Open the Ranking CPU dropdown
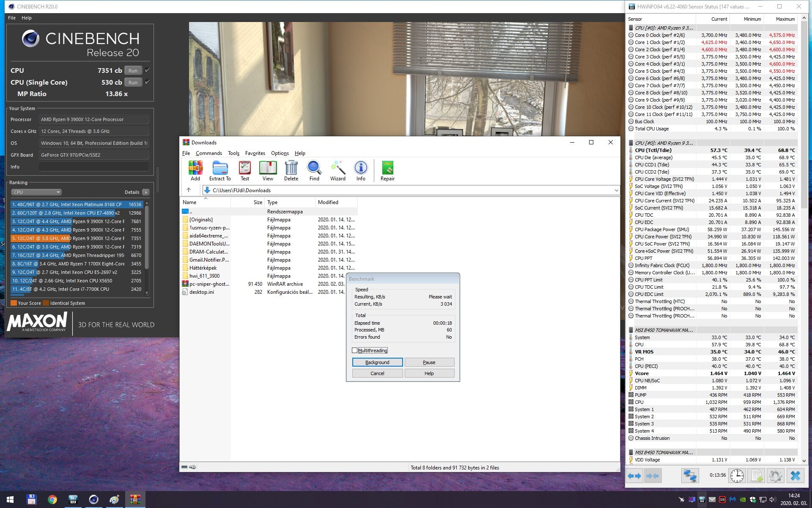The height and width of the screenshot is (508, 812). (x=36, y=192)
